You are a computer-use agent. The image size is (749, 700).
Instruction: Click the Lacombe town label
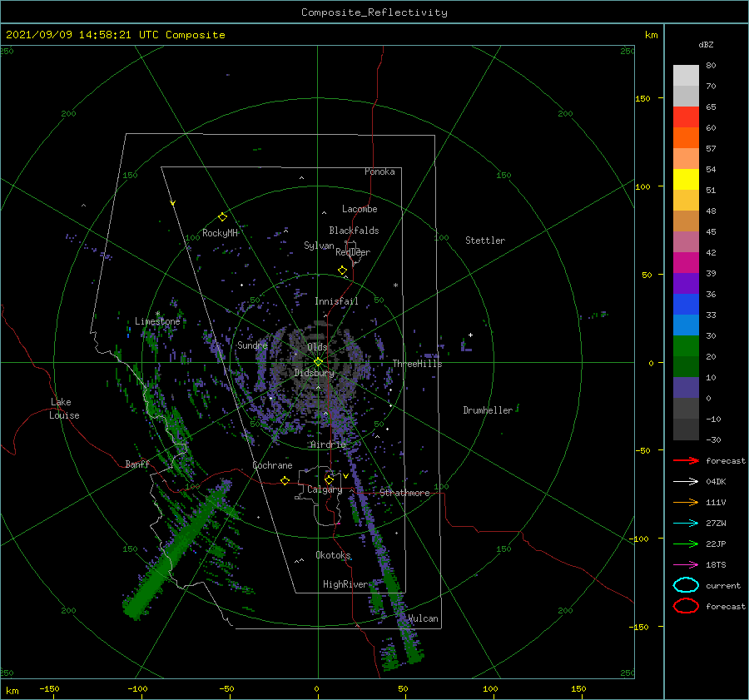(360, 209)
